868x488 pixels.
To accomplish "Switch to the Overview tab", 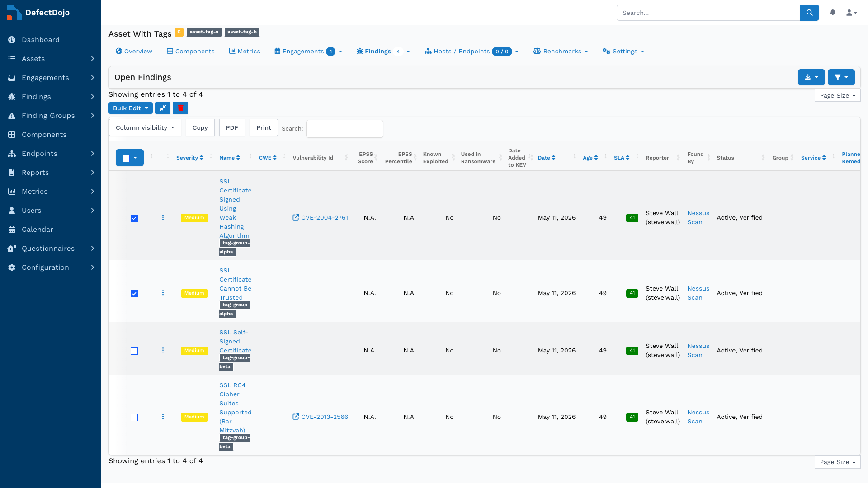I will (x=134, y=52).
